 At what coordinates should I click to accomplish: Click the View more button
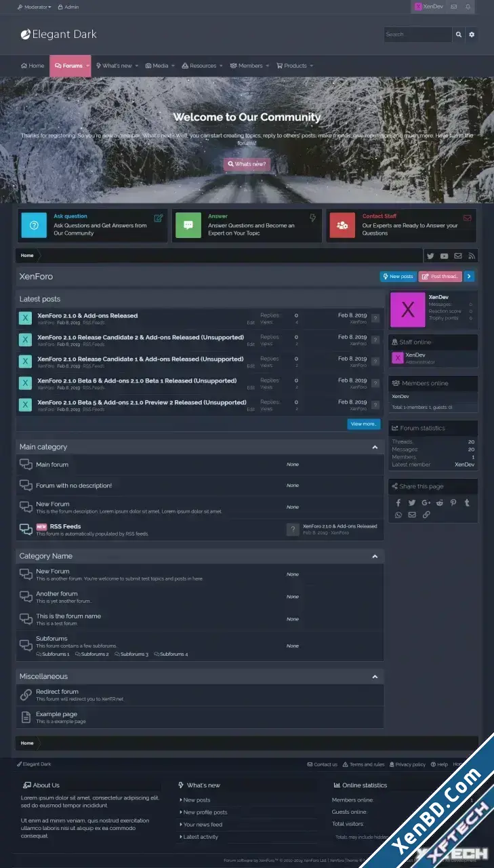pos(364,424)
